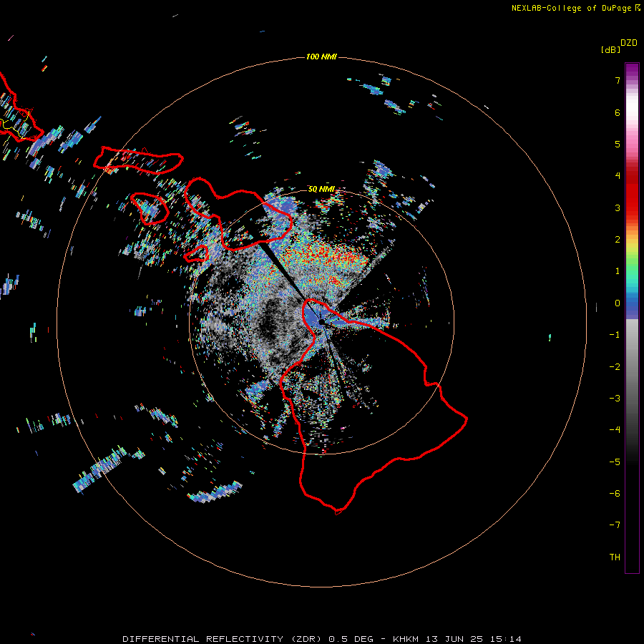Image resolution: width=644 pixels, height=644 pixels.
Task: Click the -7 value on the color scale
Action: point(615,525)
